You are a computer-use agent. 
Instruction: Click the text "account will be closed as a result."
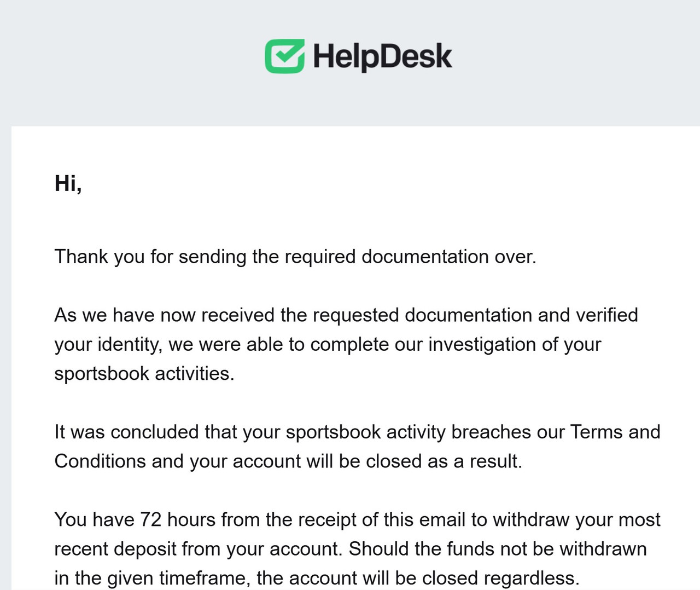pos(377,461)
